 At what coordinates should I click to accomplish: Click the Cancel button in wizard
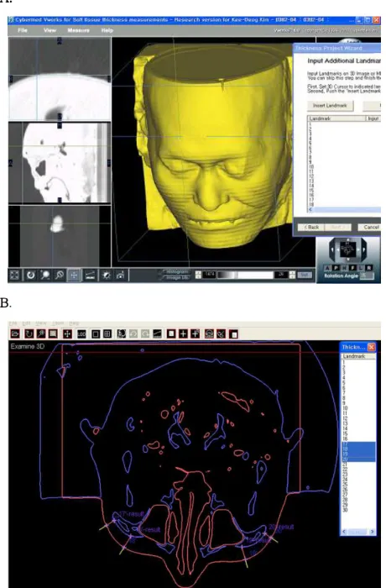(369, 228)
